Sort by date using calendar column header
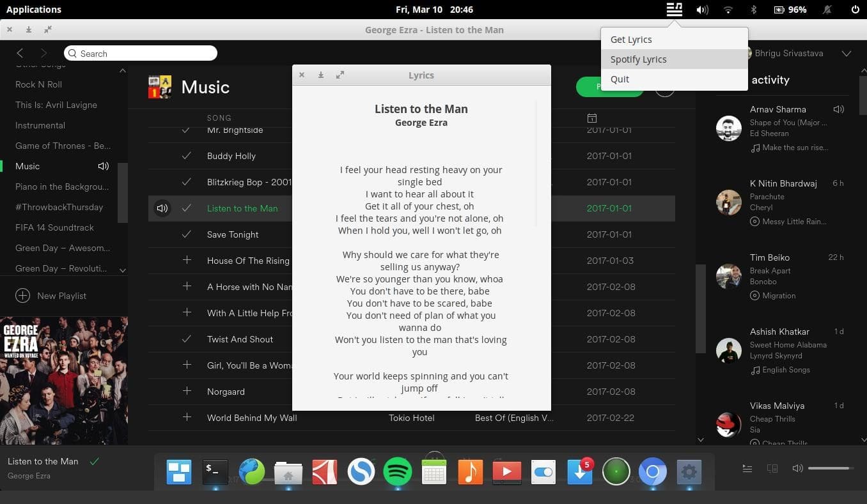This screenshot has height=504, width=867. [x=592, y=118]
